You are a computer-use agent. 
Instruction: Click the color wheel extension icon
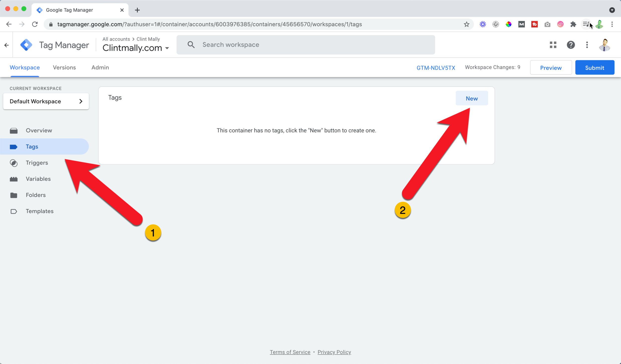[508, 24]
